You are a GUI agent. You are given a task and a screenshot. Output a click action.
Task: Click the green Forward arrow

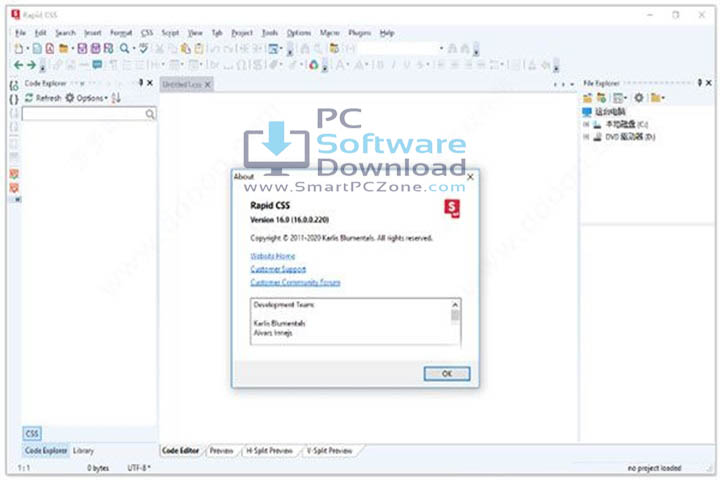pyautogui.click(x=31, y=65)
